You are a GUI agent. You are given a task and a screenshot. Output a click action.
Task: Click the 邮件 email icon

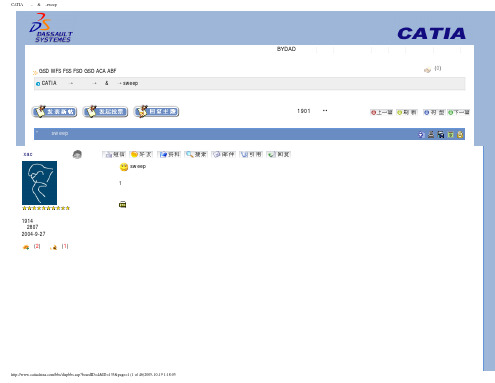point(224,154)
